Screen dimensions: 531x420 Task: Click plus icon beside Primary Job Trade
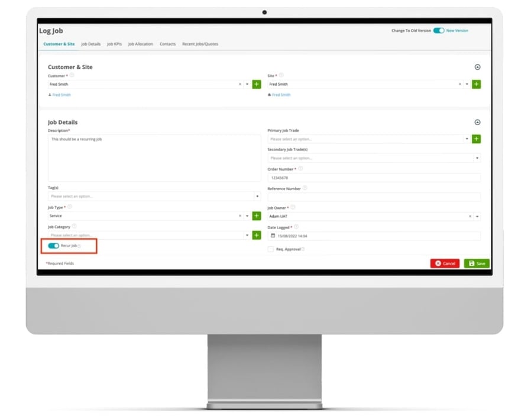(476, 139)
